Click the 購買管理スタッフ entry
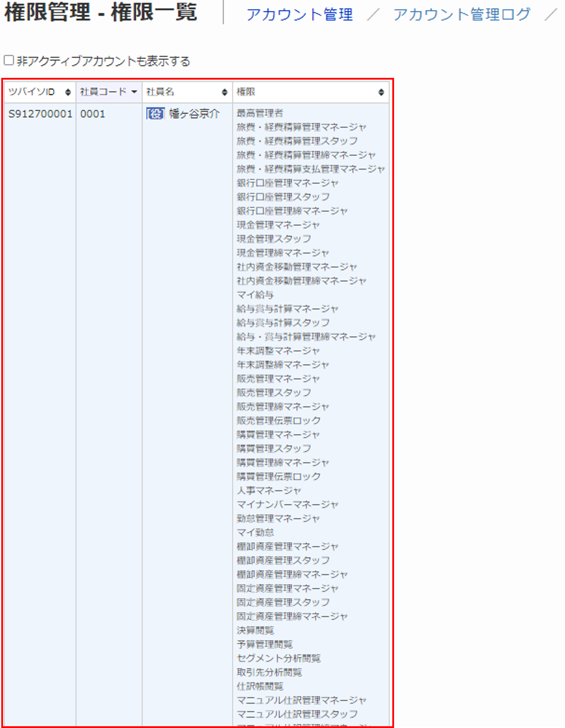The image size is (565, 728). [274, 449]
